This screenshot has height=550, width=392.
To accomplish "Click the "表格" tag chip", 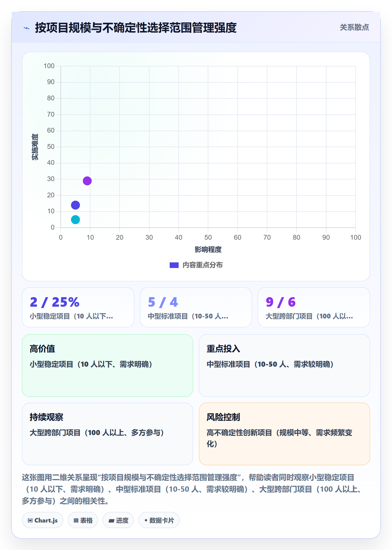I will click(83, 521).
